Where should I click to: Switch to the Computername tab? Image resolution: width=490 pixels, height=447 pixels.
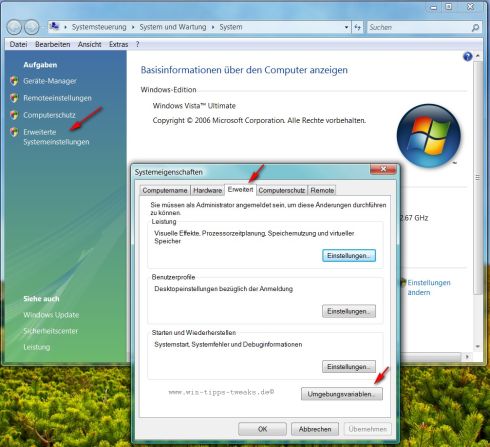[165, 190]
